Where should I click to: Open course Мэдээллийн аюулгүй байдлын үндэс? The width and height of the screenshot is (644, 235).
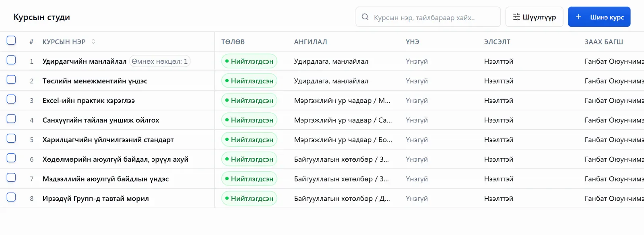(105, 179)
